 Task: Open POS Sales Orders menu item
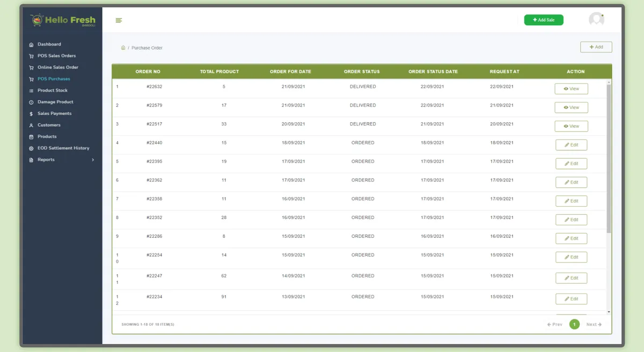pos(56,56)
